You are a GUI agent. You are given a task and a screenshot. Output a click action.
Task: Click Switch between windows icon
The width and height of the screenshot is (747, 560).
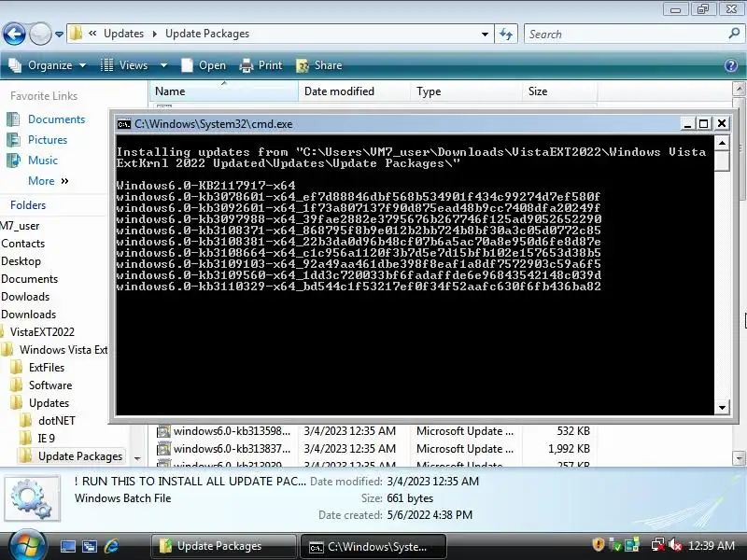point(89,546)
